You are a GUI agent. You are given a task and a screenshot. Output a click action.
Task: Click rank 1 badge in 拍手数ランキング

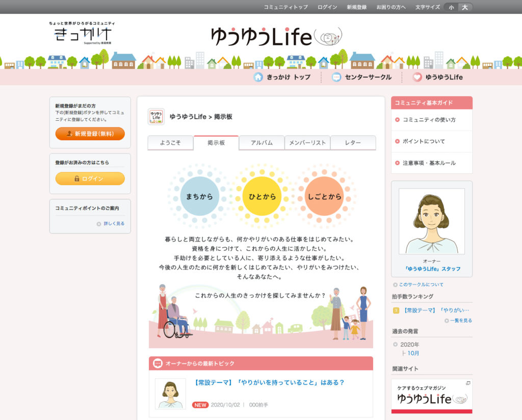tap(396, 310)
